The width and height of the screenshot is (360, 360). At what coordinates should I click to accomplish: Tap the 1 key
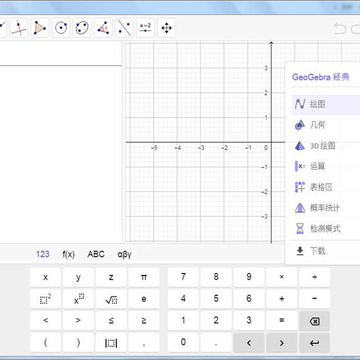coord(183,321)
